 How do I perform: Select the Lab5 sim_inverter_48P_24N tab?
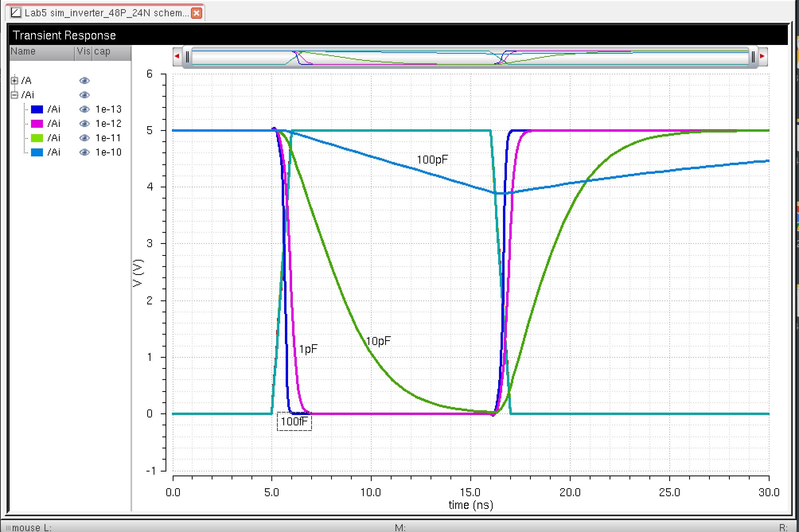[105, 13]
